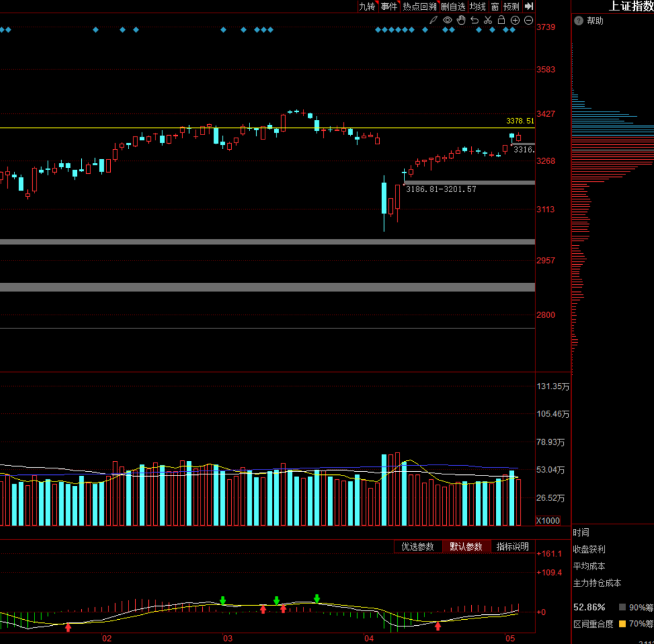The width and height of the screenshot is (654, 644).
Task: Toggle the 均线 moving average display
Action: click(478, 6)
